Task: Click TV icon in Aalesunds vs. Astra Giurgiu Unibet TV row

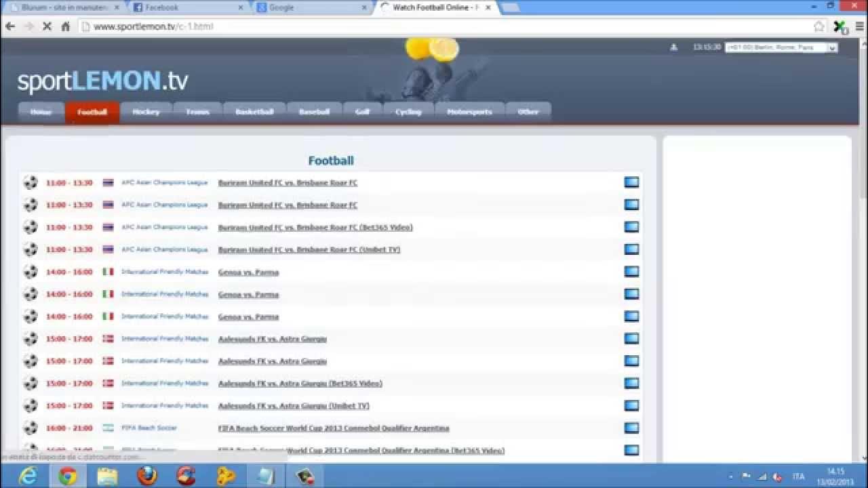Action: pyautogui.click(x=631, y=405)
